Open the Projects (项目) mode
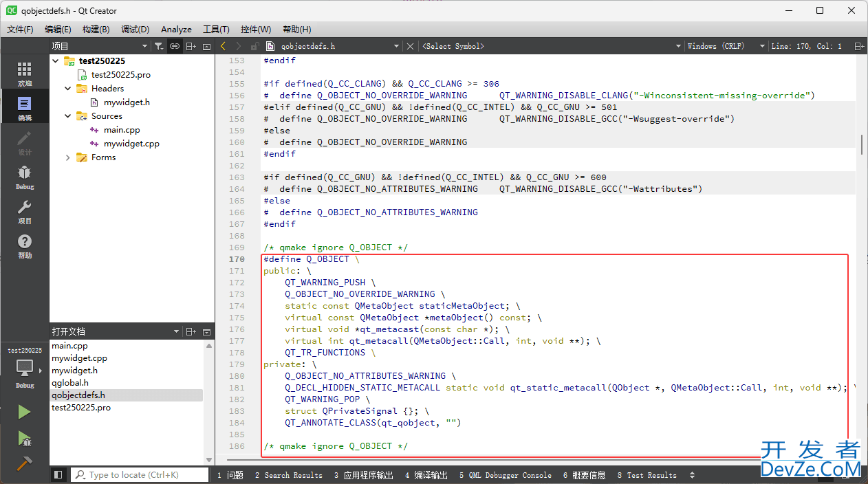The height and width of the screenshot is (484, 868). click(25, 212)
